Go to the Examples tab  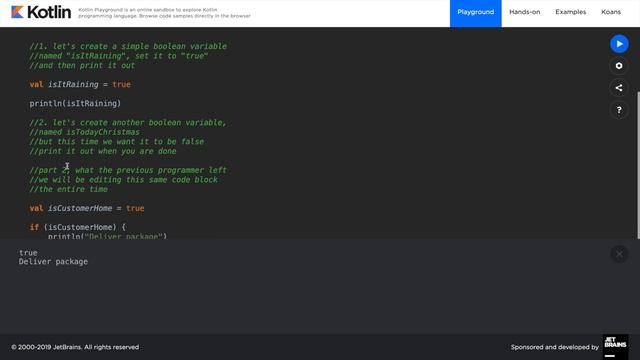click(571, 12)
